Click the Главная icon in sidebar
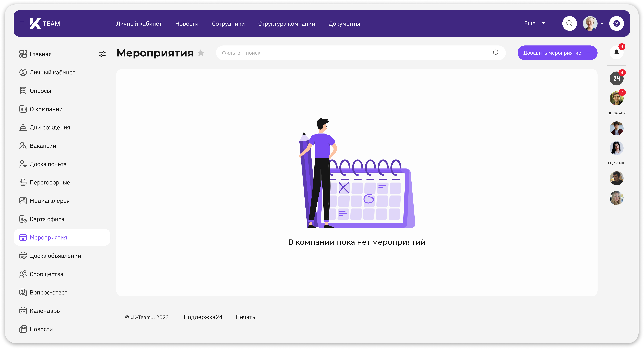The image size is (644, 349). tap(23, 54)
